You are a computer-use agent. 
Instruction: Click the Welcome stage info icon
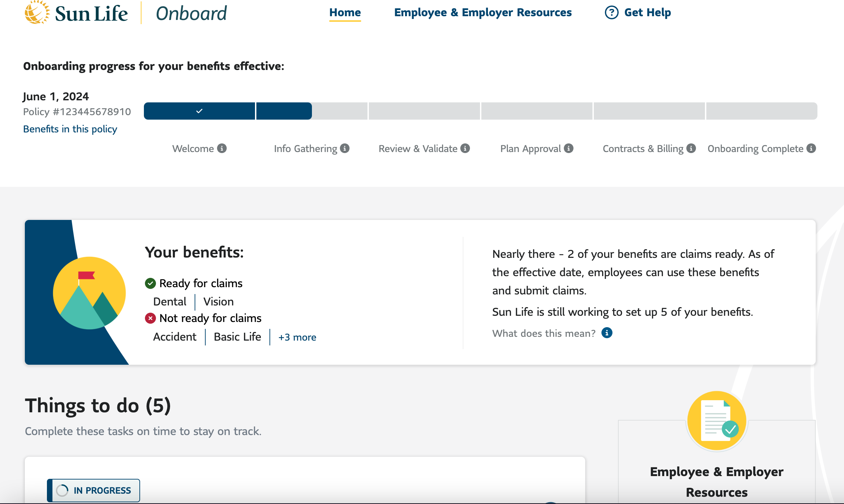(222, 149)
